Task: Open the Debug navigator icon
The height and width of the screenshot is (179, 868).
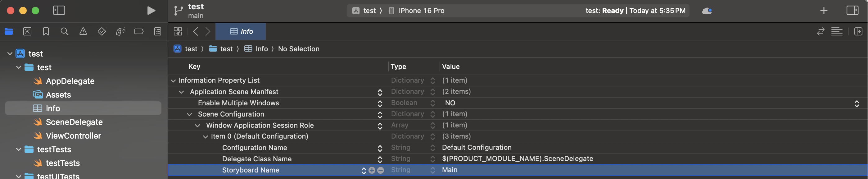Action: pos(120,31)
